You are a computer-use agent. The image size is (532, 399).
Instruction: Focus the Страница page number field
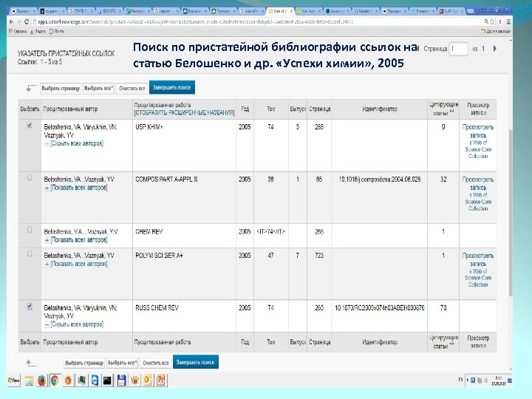[x=458, y=49]
